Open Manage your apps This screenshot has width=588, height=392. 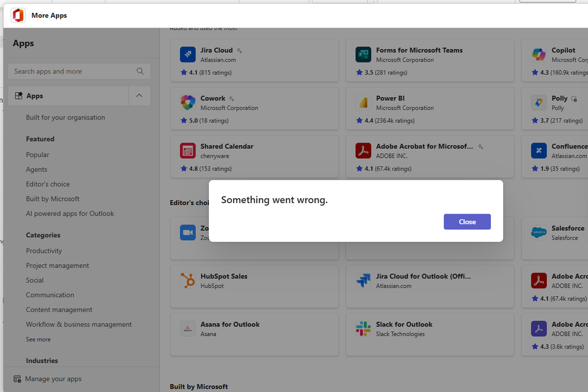(x=53, y=379)
